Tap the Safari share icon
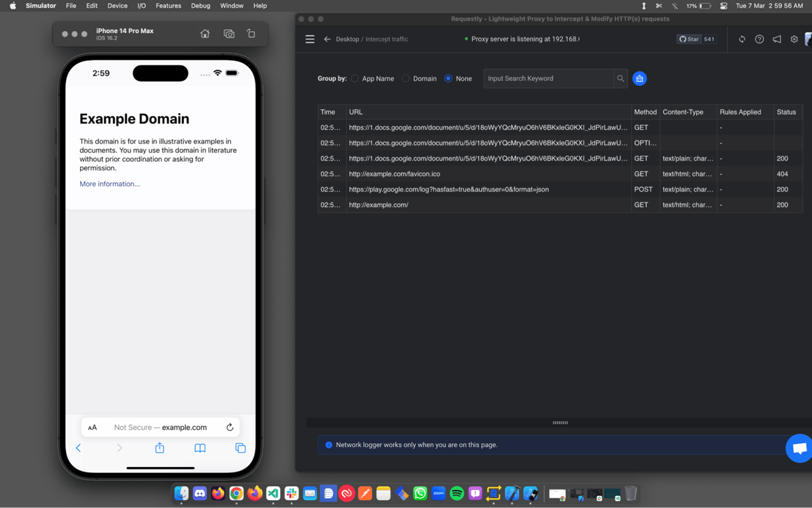Image resolution: width=812 pixels, height=508 pixels. 159,448
